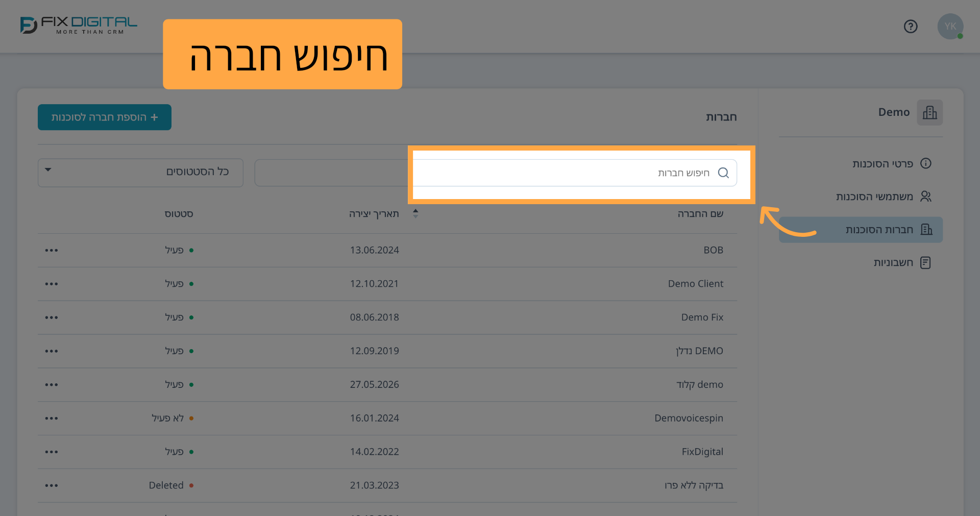Click the חברות page heading
The image size is (980, 516).
click(721, 117)
